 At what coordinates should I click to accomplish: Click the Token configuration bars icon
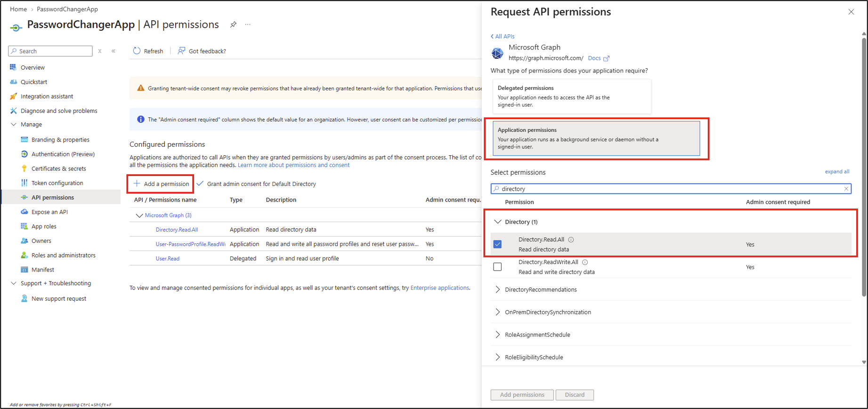pyautogui.click(x=24, y=183)
